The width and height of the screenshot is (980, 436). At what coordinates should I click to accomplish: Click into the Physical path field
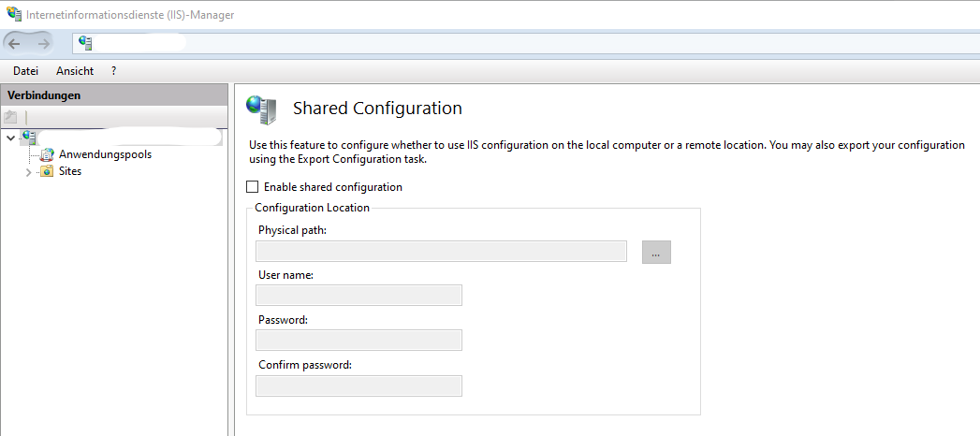(441, 251)
